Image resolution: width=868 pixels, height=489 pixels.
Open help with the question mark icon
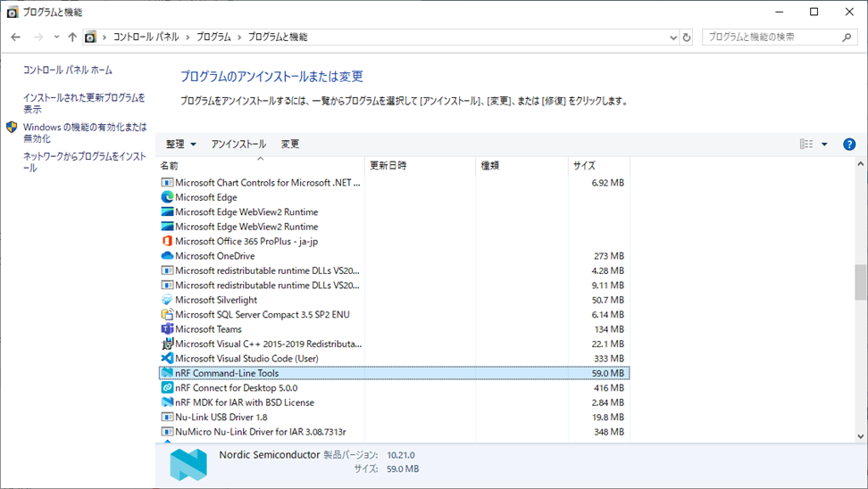tap(849, 145)
